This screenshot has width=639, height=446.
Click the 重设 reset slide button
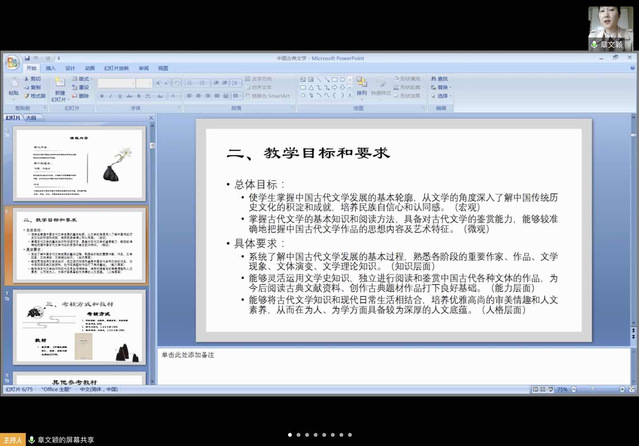point(83,87)
